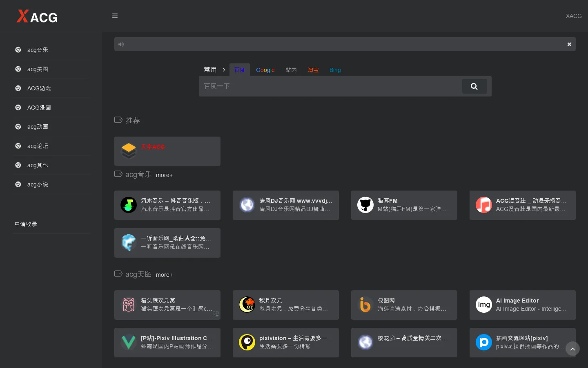Expand the 常用 search category arrow

(x=224, y=70)
